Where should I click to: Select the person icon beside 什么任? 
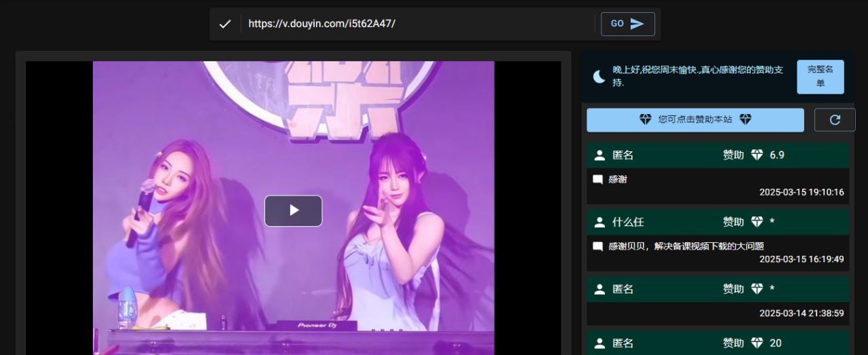click(599, 222)
